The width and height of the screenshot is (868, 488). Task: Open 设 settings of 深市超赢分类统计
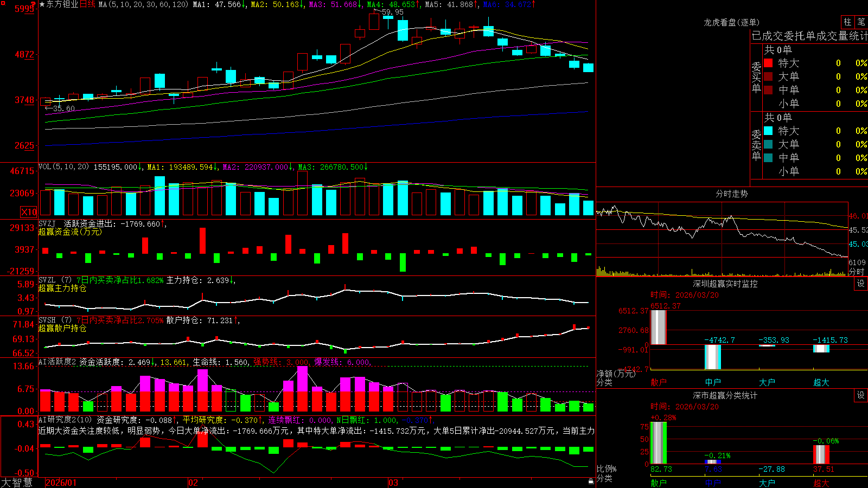point(861,395)
